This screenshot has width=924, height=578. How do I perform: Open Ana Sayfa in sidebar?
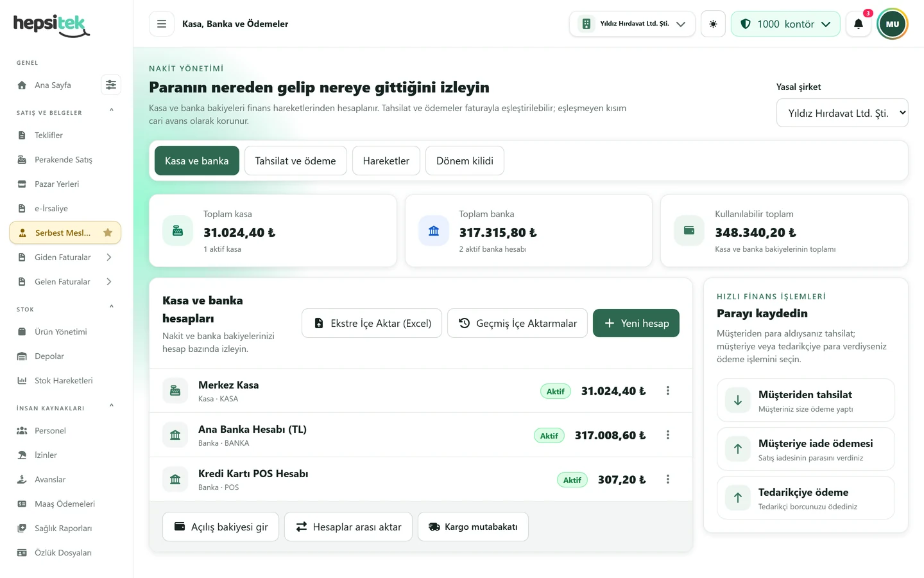point(53,85)
